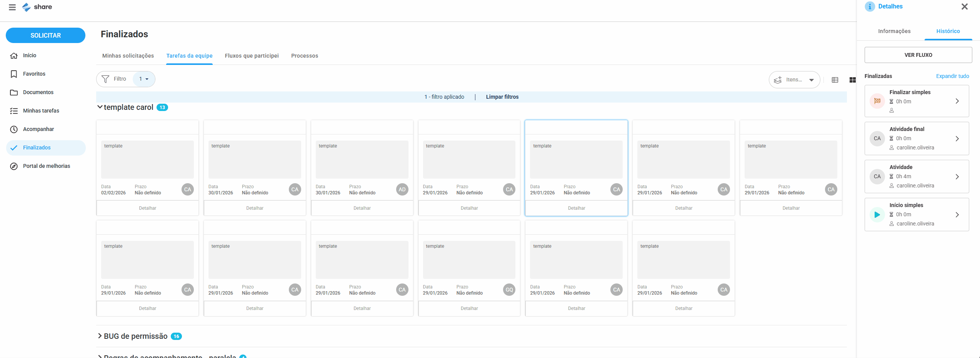The image size is (980, 358).
Task: Click the SOLICITAR button
Action: [45, 35]
